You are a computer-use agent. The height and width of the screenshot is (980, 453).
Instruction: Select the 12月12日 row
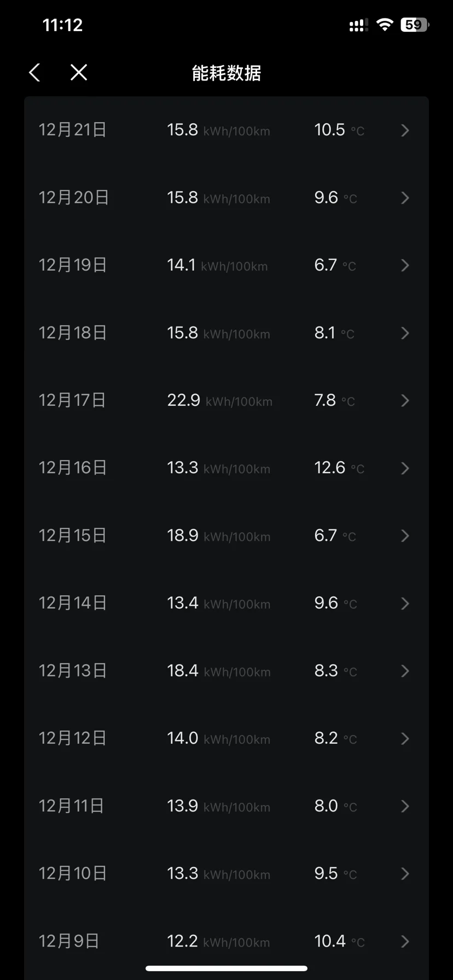pos(226,738)
